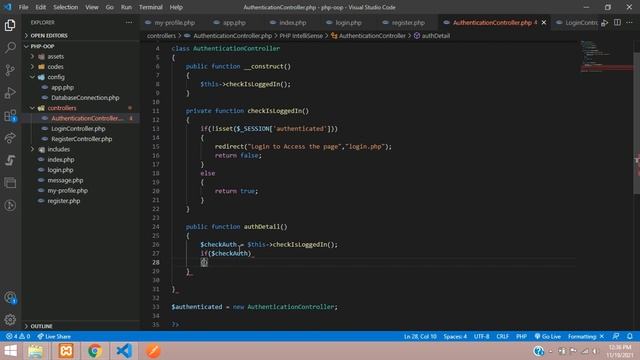Click UTF-8 encoding in status bar
The width and height of the screenshot is (640, 360).
coord(481,337)
